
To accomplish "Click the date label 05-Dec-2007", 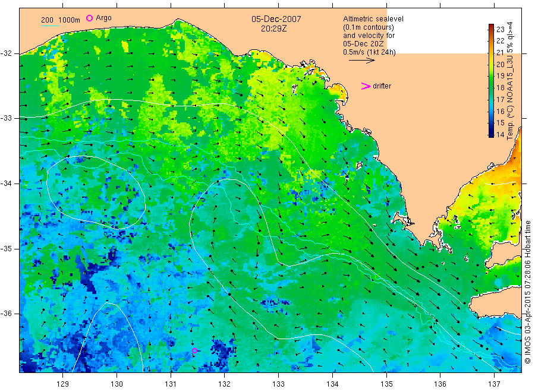I will [276, 19].
